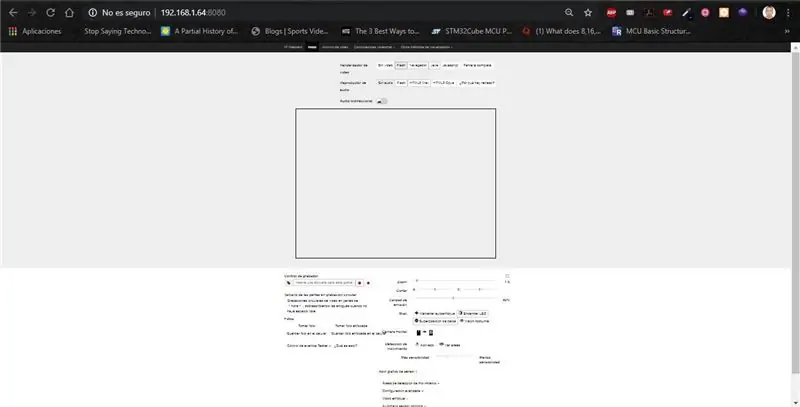
Task: Click the recording label text field
Action: [x=323, y=283]
